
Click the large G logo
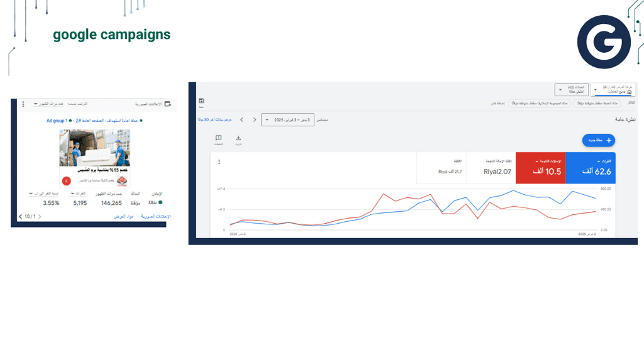coord(604,42)
